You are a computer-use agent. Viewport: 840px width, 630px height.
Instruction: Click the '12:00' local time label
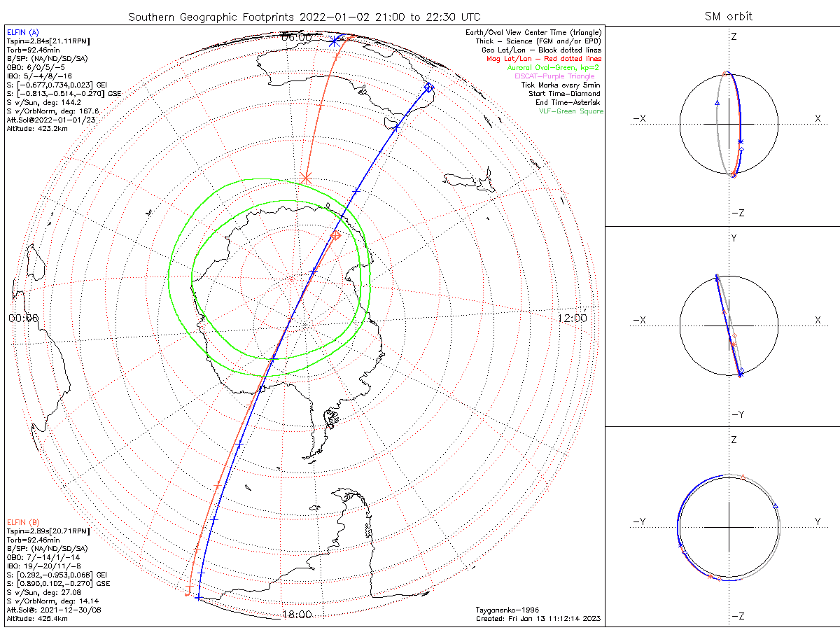(573, 318)
